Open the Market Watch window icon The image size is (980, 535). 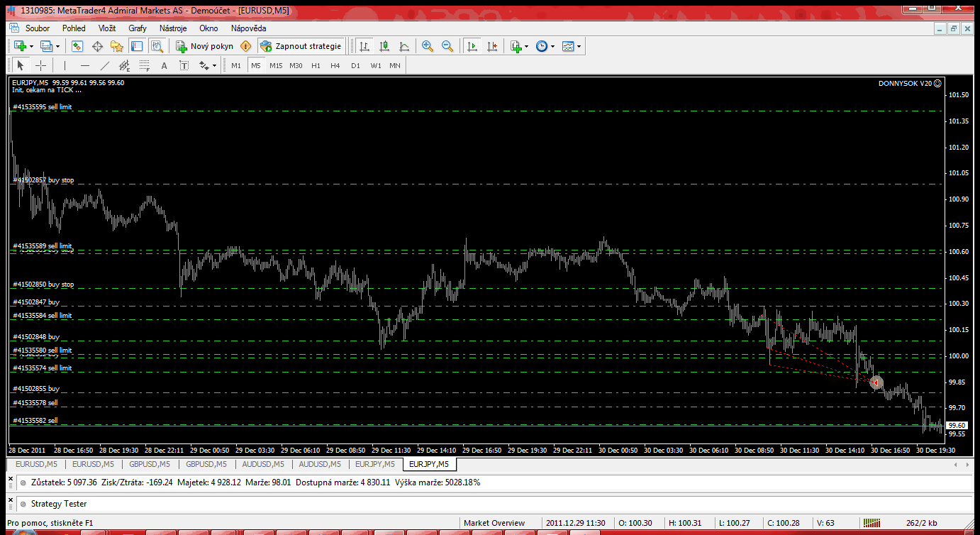click(x=77, y=46)
